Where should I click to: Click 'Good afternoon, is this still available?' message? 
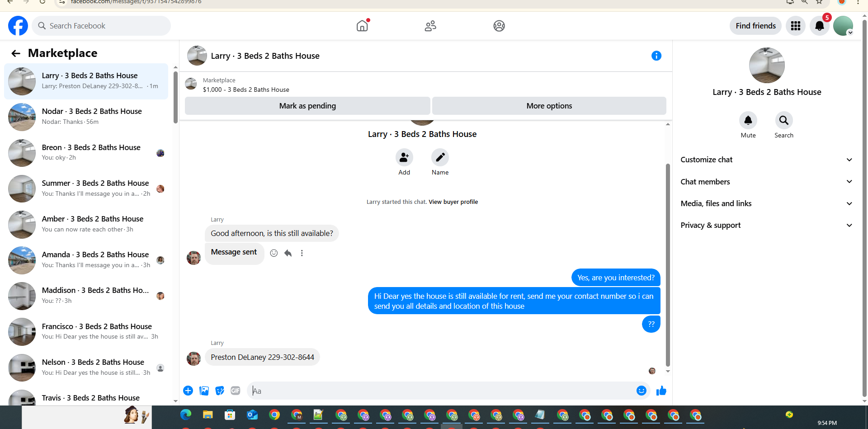(272, 233)
